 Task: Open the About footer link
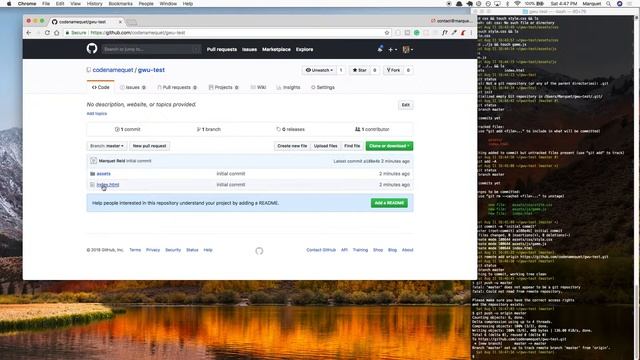pos(407,250)
